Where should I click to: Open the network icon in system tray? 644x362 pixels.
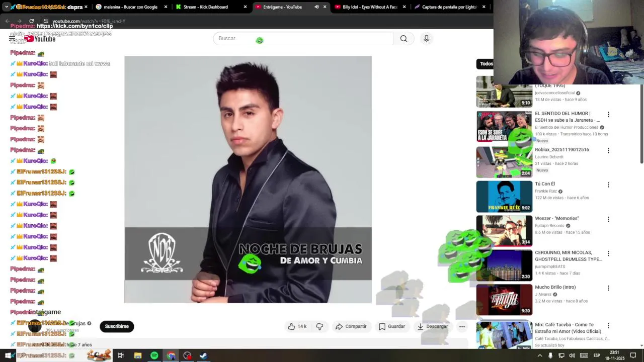[x=561, y=355]
